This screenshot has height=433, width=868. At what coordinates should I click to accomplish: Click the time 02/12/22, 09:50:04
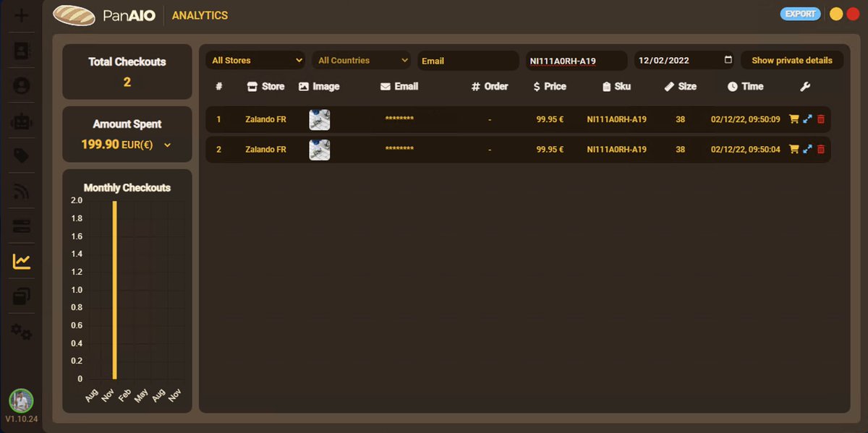[x=745, y=150]
